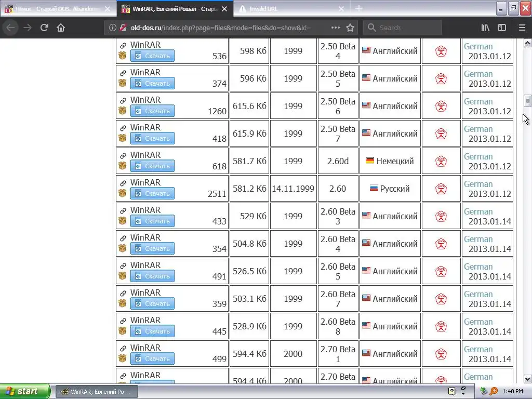
Task: Click the German flag icon next to Немецкий
Action: [369, 161]
